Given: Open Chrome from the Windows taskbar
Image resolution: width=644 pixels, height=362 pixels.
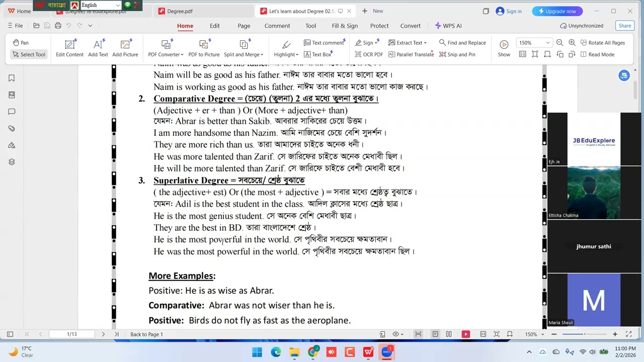Looking at the screenshot, I should pos(312,352).
